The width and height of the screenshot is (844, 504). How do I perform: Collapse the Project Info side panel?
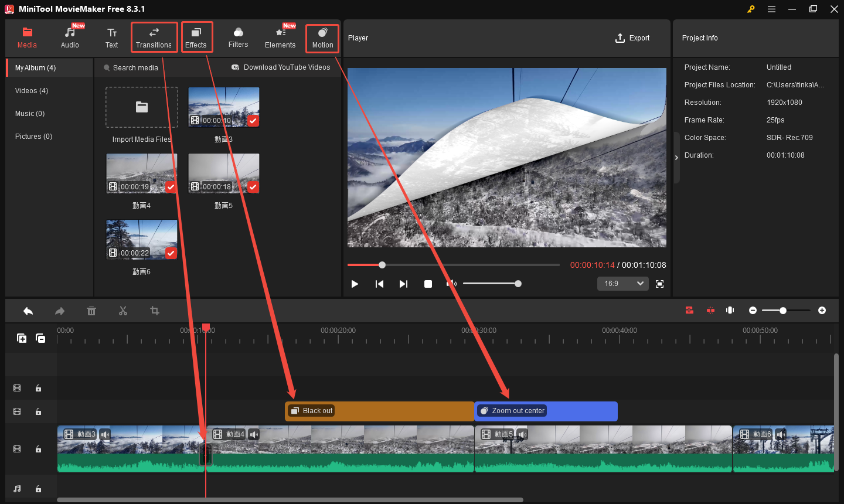point(676,158)
